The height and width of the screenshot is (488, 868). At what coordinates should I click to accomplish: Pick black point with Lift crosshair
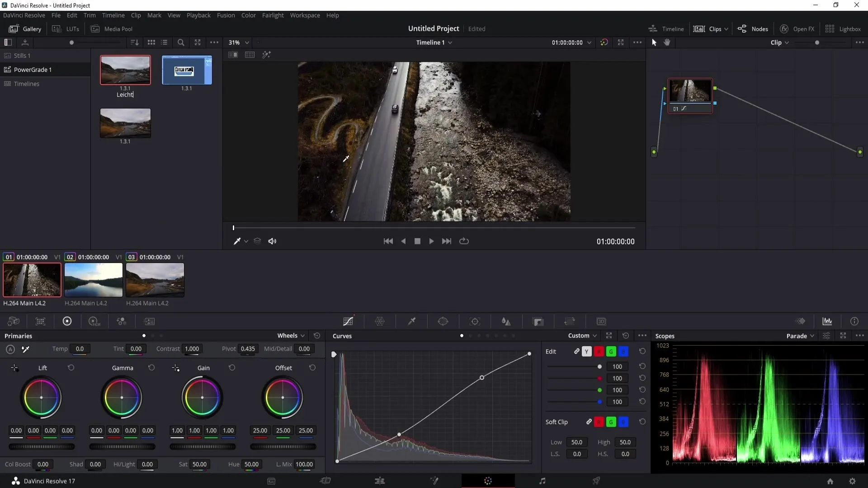[14, 368]
